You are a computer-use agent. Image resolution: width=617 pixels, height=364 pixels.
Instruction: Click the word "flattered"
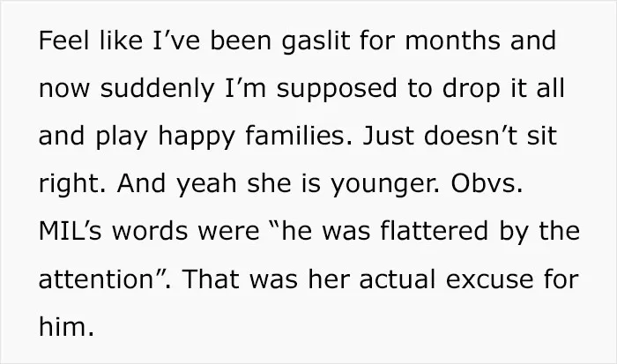(x=435, y=231)
